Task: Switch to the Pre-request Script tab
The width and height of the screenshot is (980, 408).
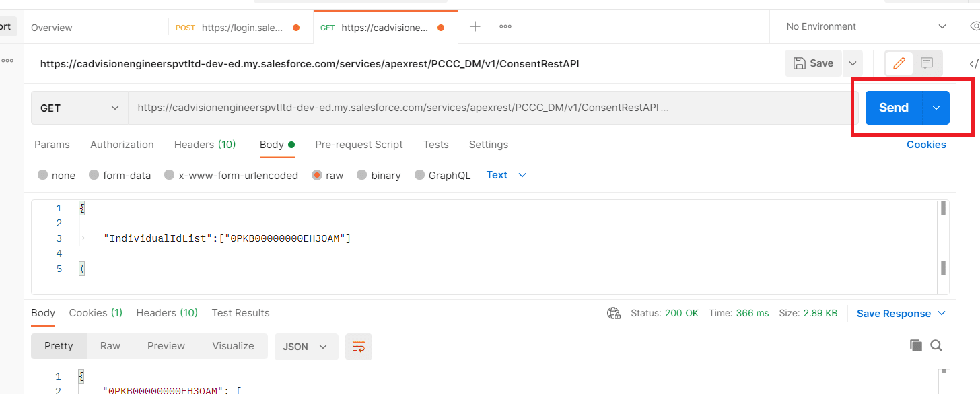Action: [359, 144]
